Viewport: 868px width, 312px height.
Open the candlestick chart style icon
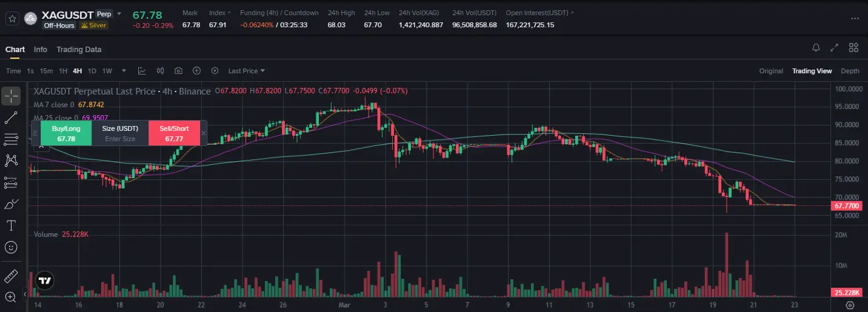pos(161,71)
